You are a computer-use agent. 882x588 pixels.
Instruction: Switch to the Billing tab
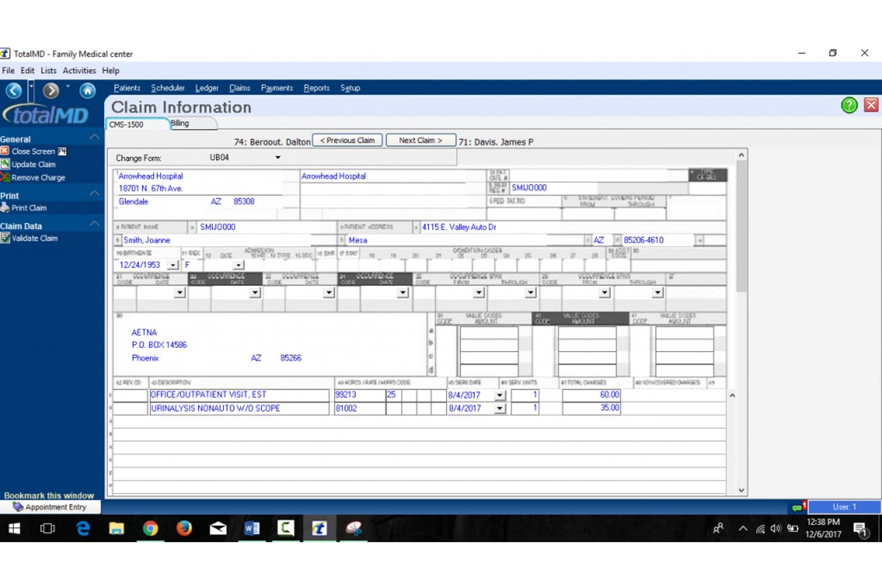pos(193,123)
